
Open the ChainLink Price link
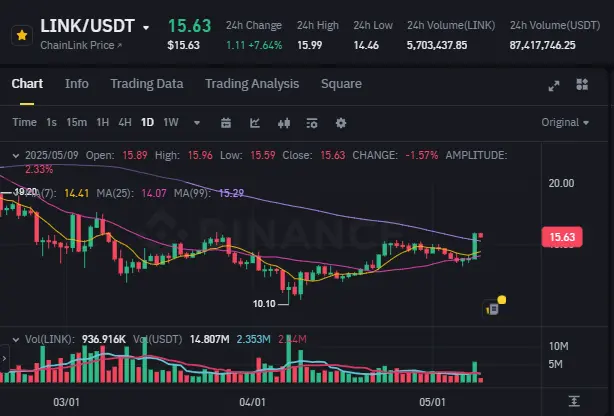(x=81, y=45)
